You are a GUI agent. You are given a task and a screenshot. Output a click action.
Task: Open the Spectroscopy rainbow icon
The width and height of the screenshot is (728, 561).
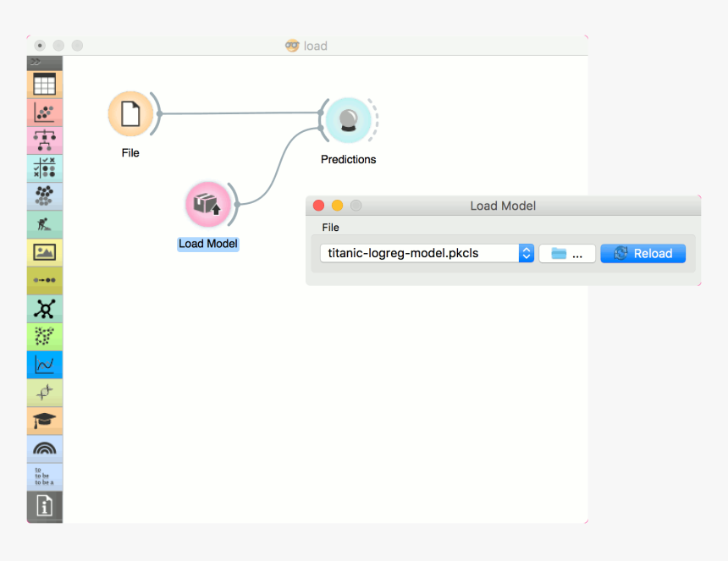44,448
